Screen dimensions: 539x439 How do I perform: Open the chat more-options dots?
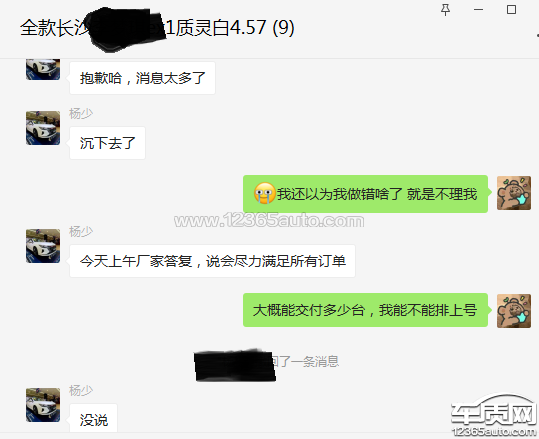537,35
